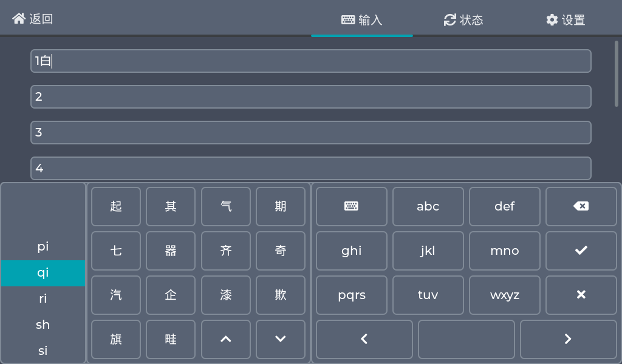This screenshot has width=622, height=364.
Task: Choose the character 其
Action: click(x=171, y=206)
